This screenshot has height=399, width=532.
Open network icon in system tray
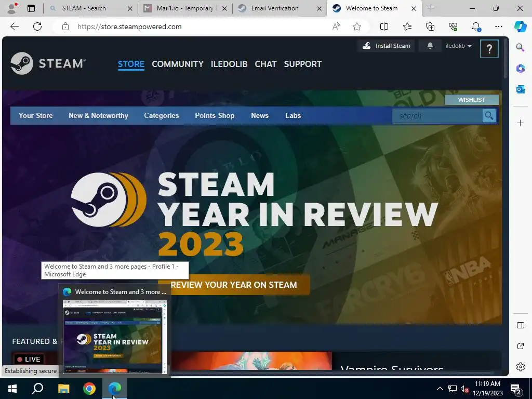[x=453, y=389]
